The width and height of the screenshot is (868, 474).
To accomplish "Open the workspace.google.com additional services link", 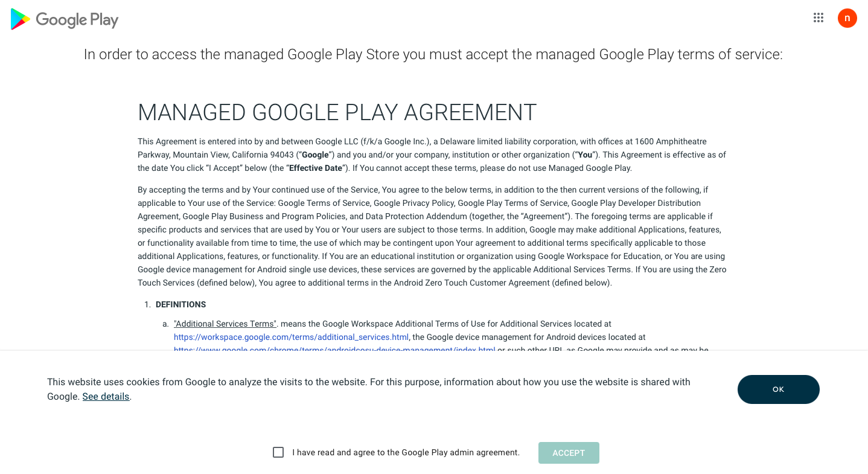I will coord(291,337).
